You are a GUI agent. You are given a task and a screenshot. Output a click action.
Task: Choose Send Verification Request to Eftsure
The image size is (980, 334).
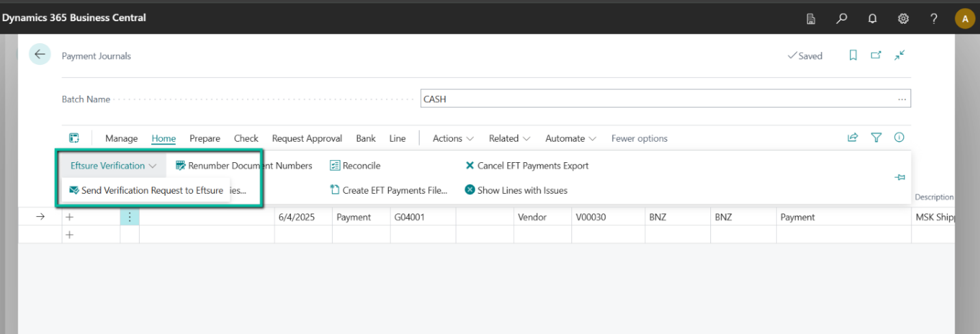click(x=146, y=190)
